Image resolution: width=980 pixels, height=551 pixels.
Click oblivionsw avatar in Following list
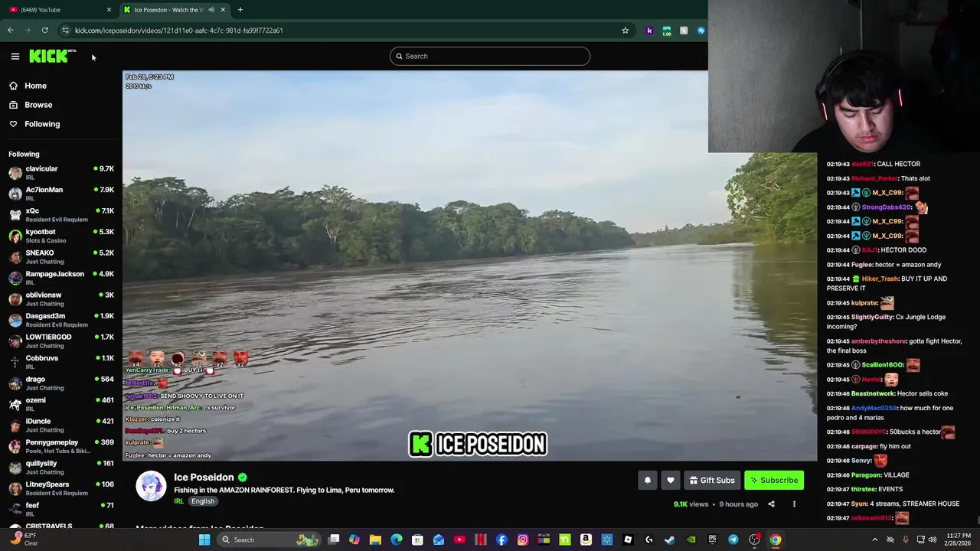click(15, 299)
